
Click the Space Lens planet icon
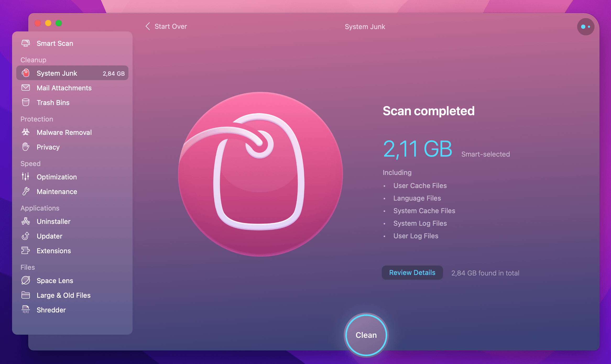click(25, 280)
